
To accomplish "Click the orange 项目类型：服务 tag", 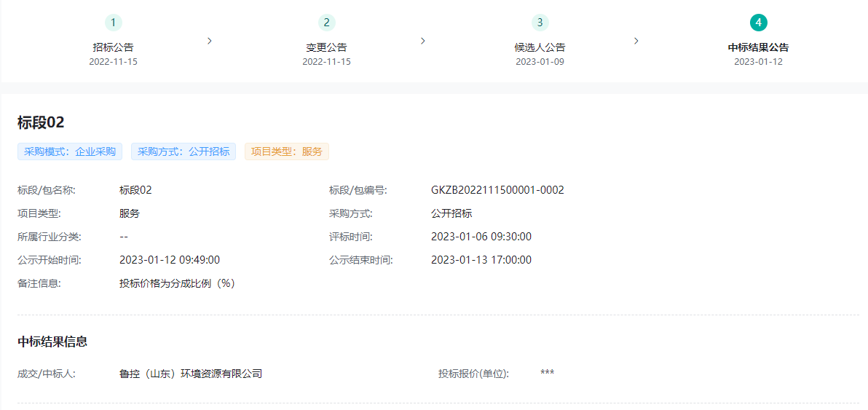I will pos(287,151).
